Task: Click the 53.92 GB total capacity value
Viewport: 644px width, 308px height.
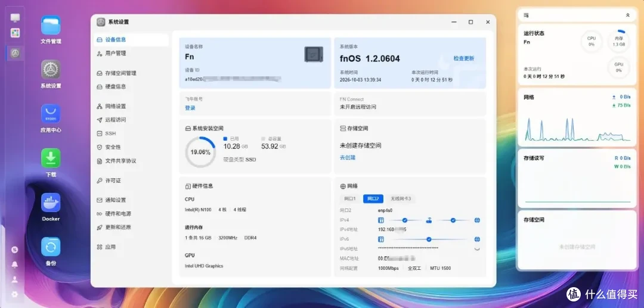Action: (x=274, y=147)
